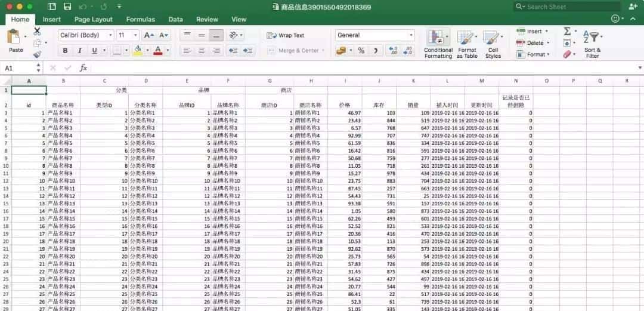
Task: Click Insert cells button
Action: pyautogui.click(x=532, y=31)
